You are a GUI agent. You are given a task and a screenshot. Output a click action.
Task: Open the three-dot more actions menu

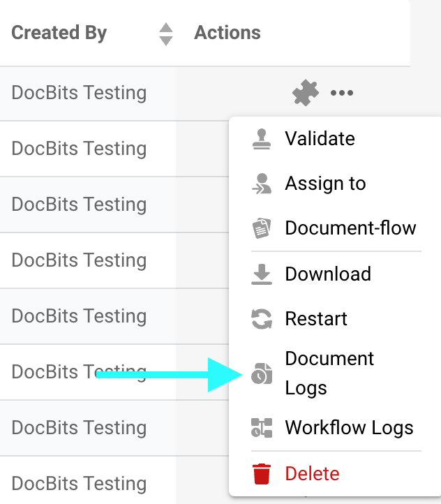[342, 93]
